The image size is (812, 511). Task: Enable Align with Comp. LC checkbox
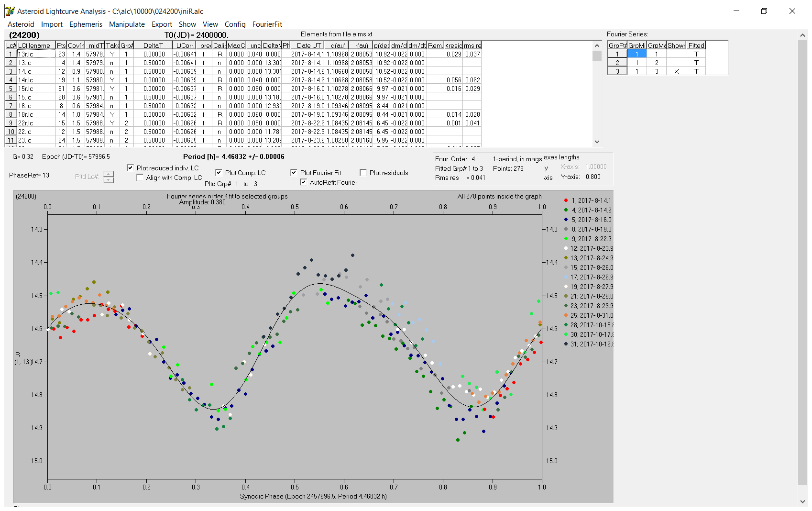[140, 178]
